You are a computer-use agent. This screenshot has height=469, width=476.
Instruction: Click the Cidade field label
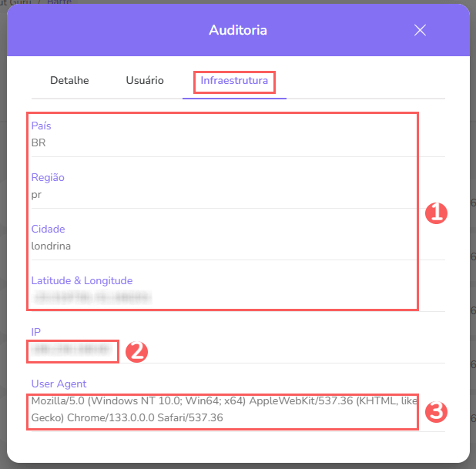click(x=48, y=229)
